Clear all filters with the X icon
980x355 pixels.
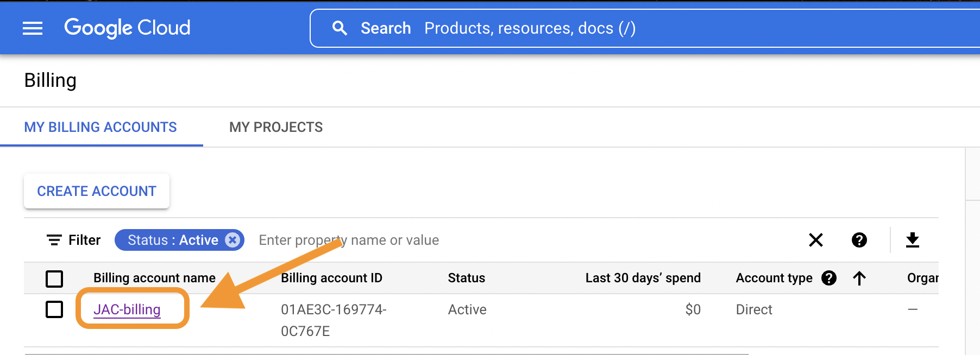(x=815, y=240)
